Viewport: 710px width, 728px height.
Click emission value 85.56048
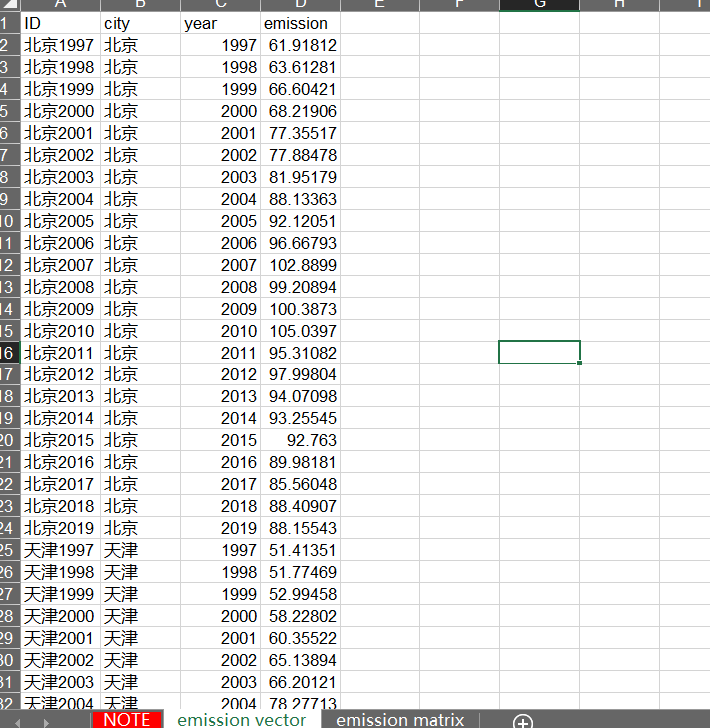tap(300, 484)
